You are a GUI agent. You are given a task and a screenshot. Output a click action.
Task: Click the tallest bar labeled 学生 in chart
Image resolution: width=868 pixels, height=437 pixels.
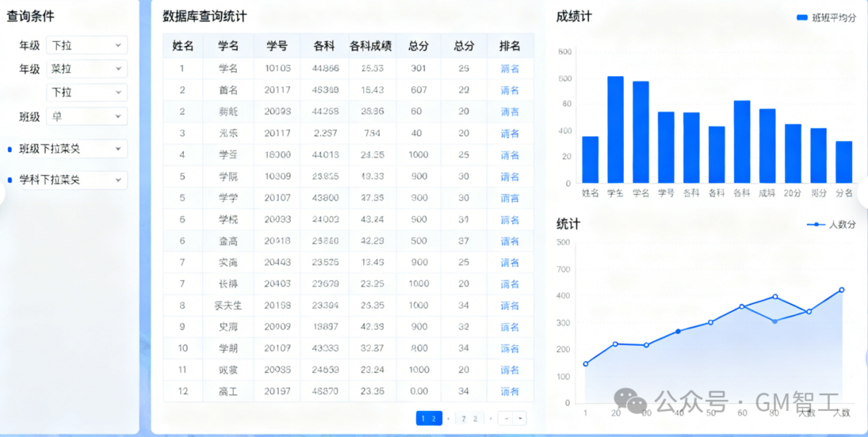point(615,129)
